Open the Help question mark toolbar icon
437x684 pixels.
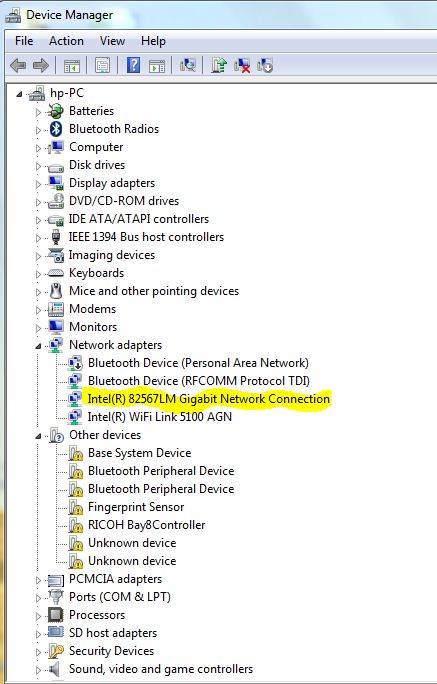coord(133,65)
